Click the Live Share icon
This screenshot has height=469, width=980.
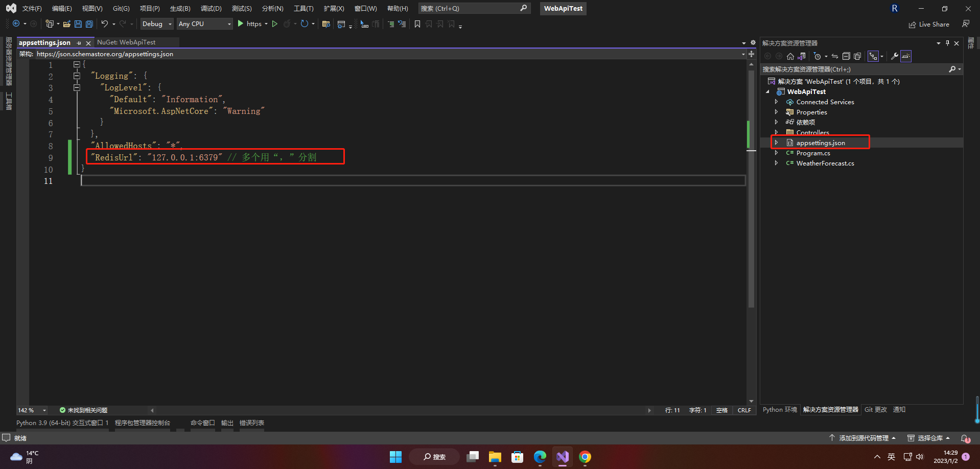point(912,25)
